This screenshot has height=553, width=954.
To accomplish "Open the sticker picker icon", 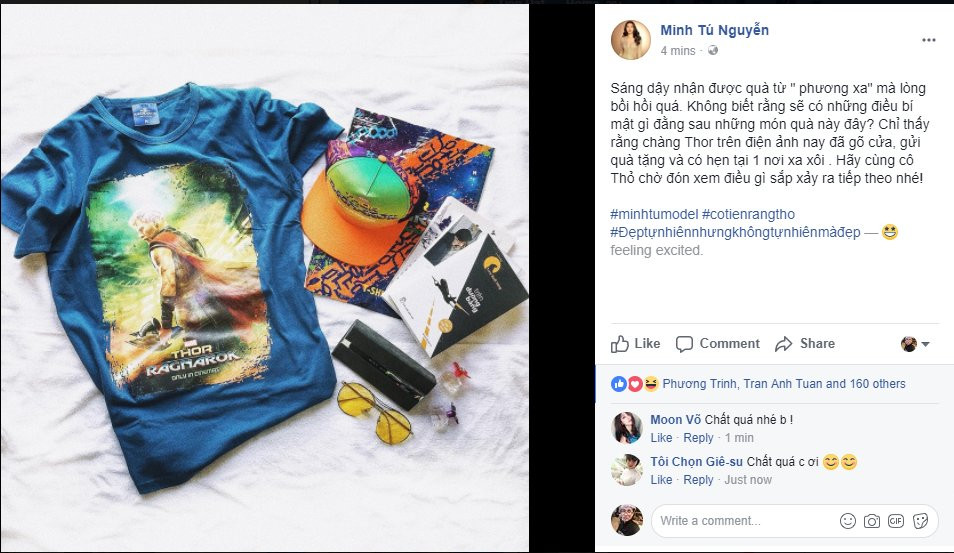I will (x=921, y=521).
